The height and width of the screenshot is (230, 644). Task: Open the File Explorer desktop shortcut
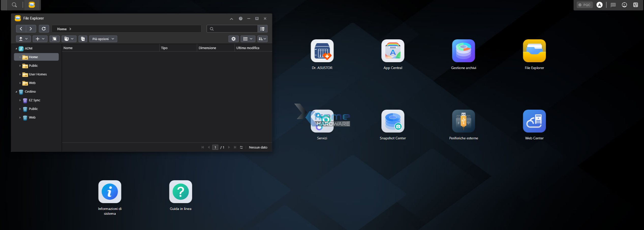pyautogui.click(x=534, y=51)
